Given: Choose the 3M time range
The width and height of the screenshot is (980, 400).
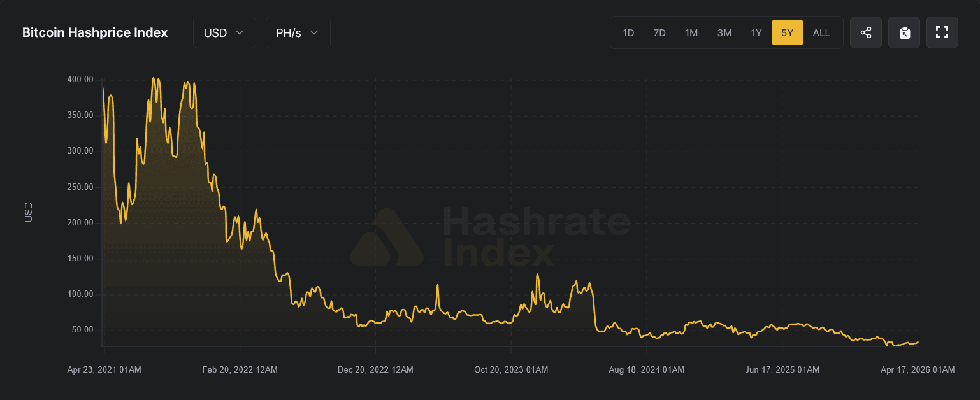Looking at the screenshot, I should (724, 32).
